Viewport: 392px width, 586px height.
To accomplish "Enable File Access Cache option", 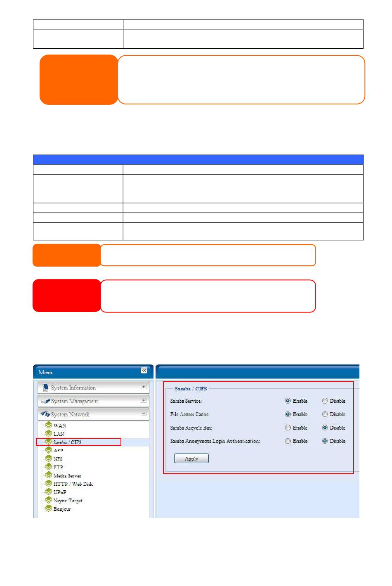I will tap(288, 414).
